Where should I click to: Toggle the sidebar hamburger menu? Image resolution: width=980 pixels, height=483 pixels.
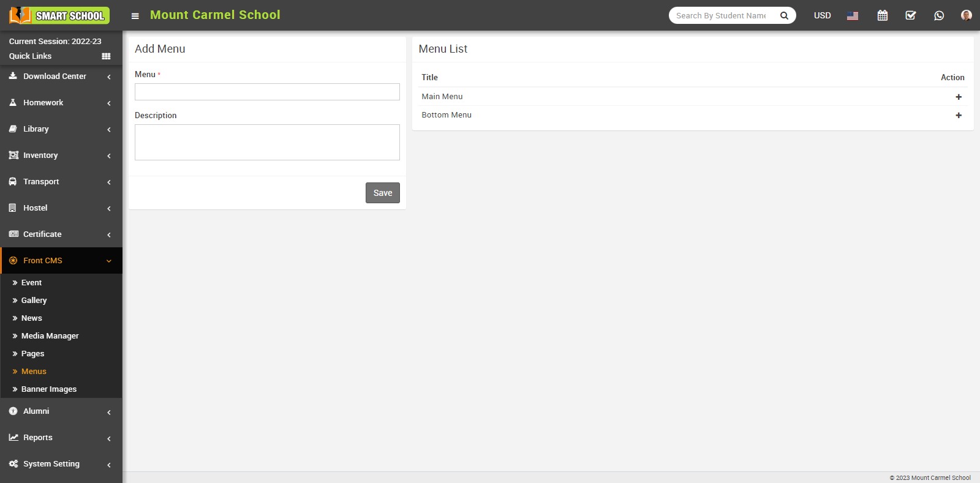click(x=135, y=16)
